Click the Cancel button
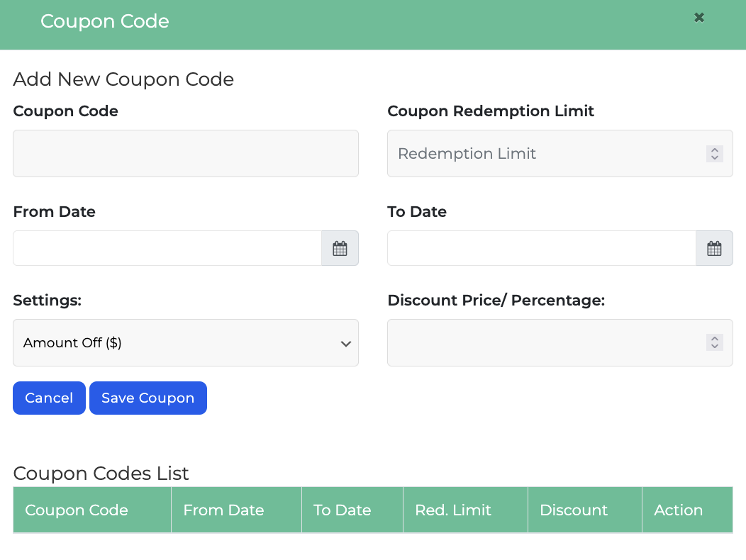746x560 pixels. tap(49, 398)
